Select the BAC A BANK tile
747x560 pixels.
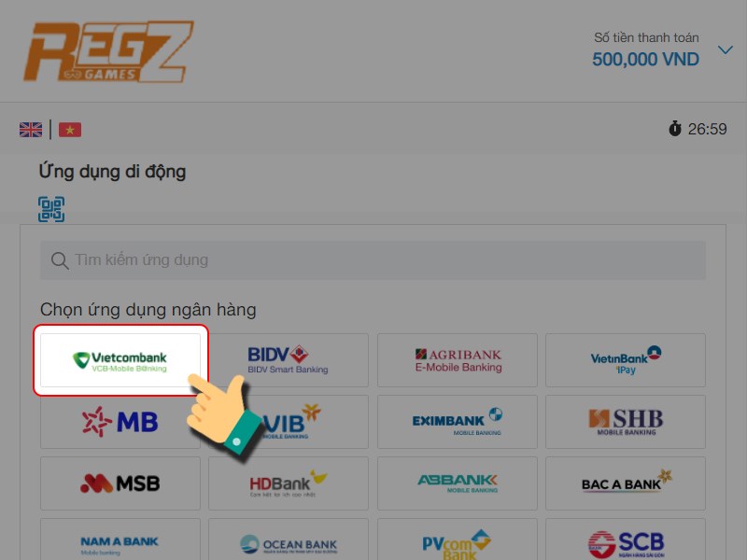pyautogui.click(x=626, y=483)
